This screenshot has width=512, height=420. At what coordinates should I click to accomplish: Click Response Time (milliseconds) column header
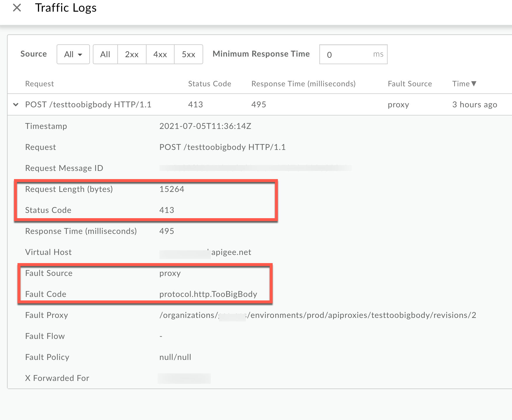pos(303,84)
